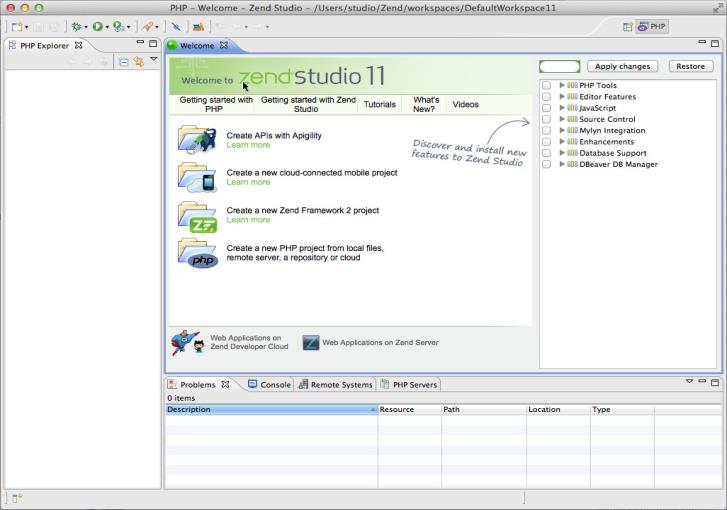
Task: Open the Problems panel view menu arrow
Action: [x=689, y=382]
